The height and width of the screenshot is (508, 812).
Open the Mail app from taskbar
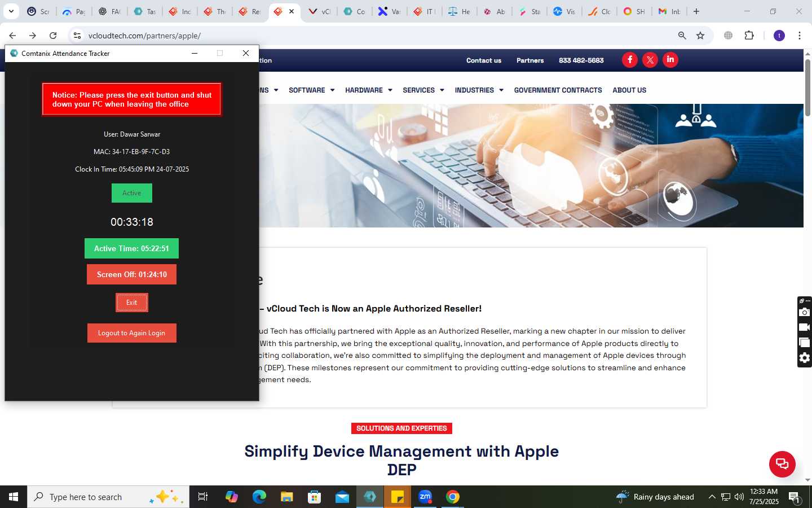[342, 497]
